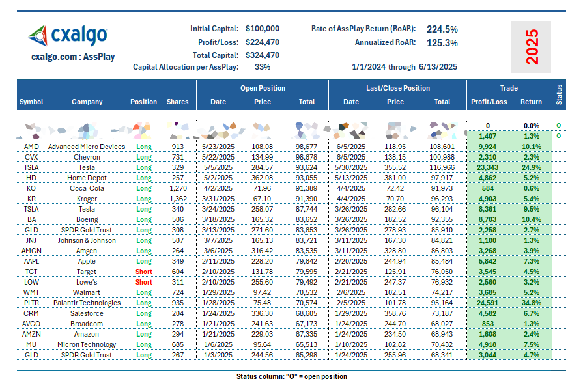Click the 2/5/2025 close date cell
The width and height of the screenshot is (583, 392).
[x=351, y=302]
